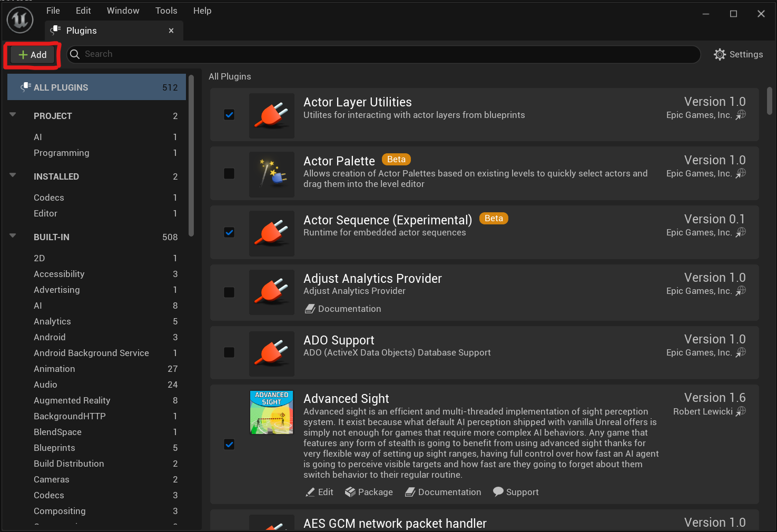Click the plugin list scrollbar
Screen dimensions: 777x532
click(x=770, y=101)
